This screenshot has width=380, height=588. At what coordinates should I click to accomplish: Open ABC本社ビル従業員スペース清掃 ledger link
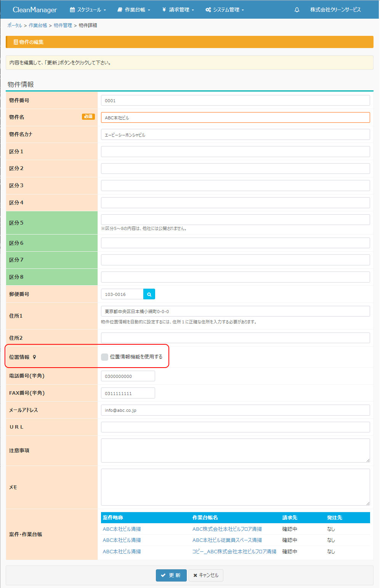pyautogui.click(x=227, y=540)
